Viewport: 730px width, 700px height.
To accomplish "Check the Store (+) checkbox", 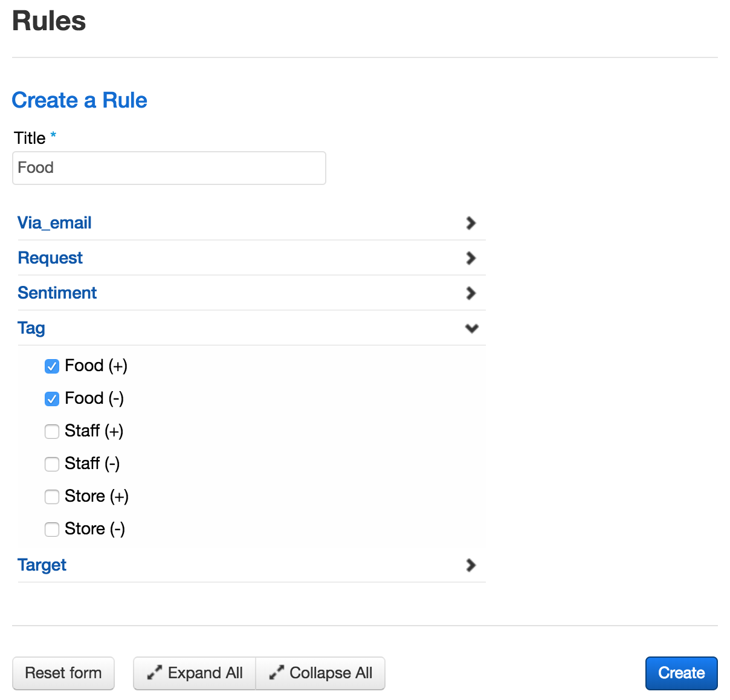I will point(52,497).
